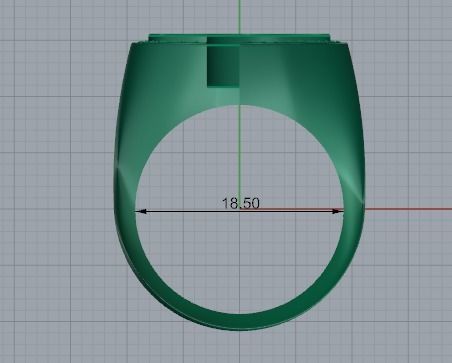Image resolution: width=452 pixels, height=363 pixels.
Task: Click the dimension line's left arrowhead
Action: (141, 211)
